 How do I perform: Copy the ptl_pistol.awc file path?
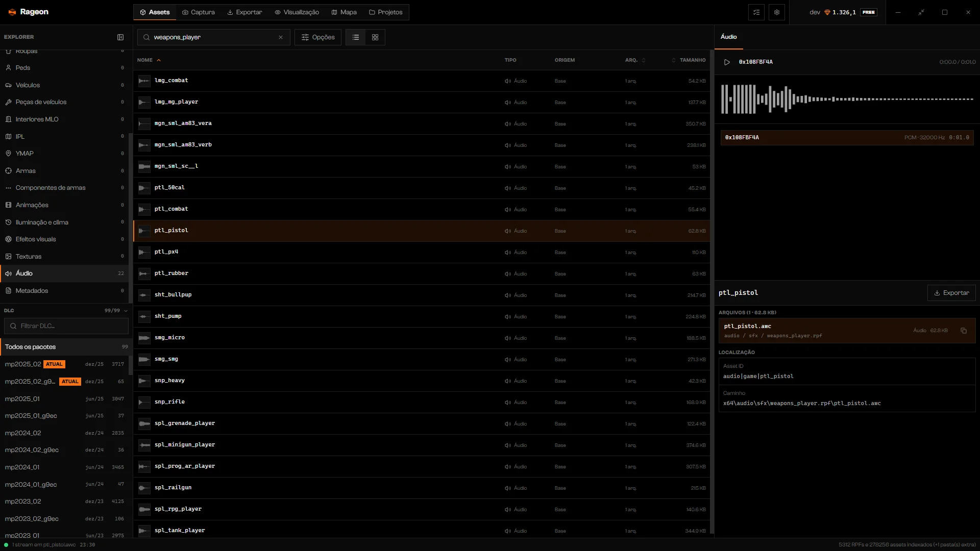[x=964, y=331]
